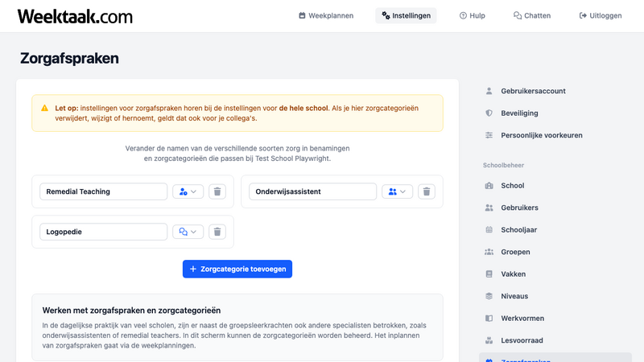Click the Weektaak.com logo

(x=75, y=16)
